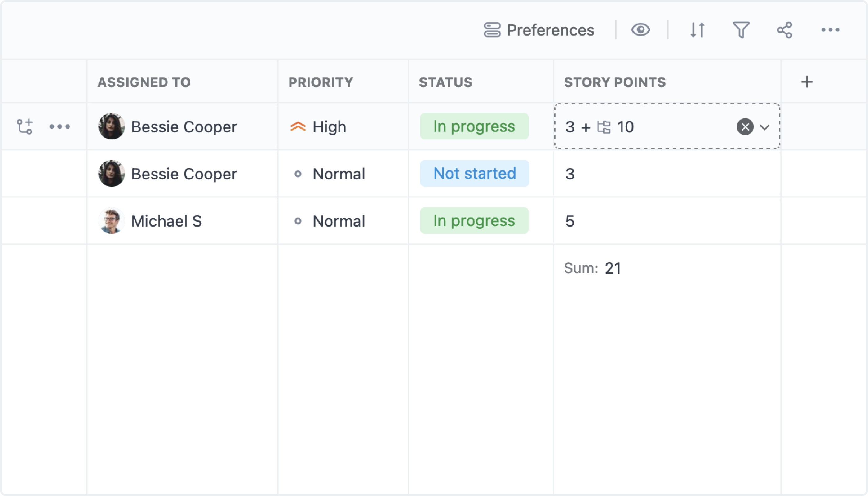The width and height of the screenshot is (868, 496).
Task: Add a new column with plus
Action: [x=807, y=82]
